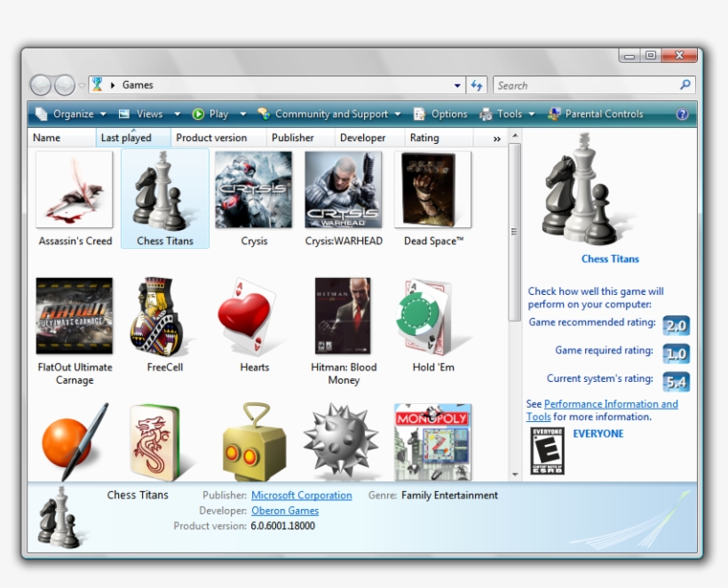This screenshot has height=588, width=728.
Task: Click the refresh arrows button by address bar
Action: (x=477, y=85)
